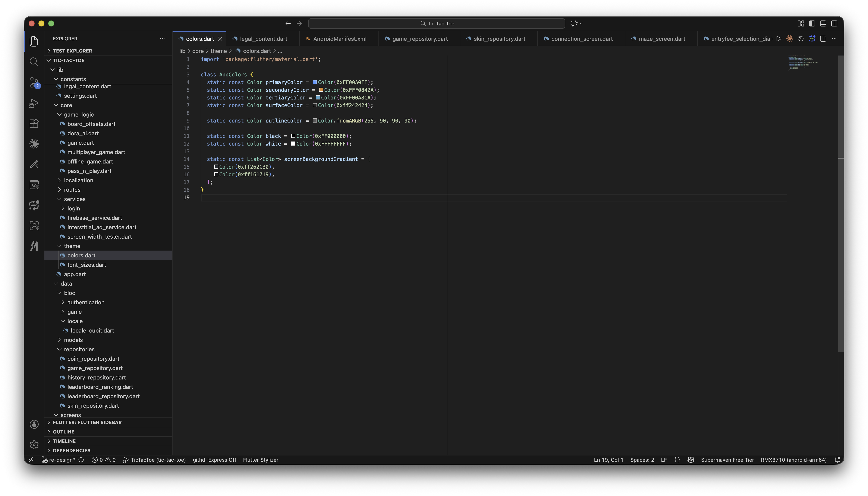Expand the localization folder
This screenshot has height=496, width=868.
point(108,180)
